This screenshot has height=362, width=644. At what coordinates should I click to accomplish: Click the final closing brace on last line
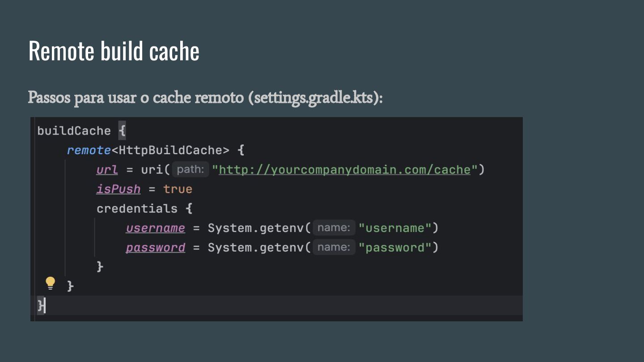point(40,306)
